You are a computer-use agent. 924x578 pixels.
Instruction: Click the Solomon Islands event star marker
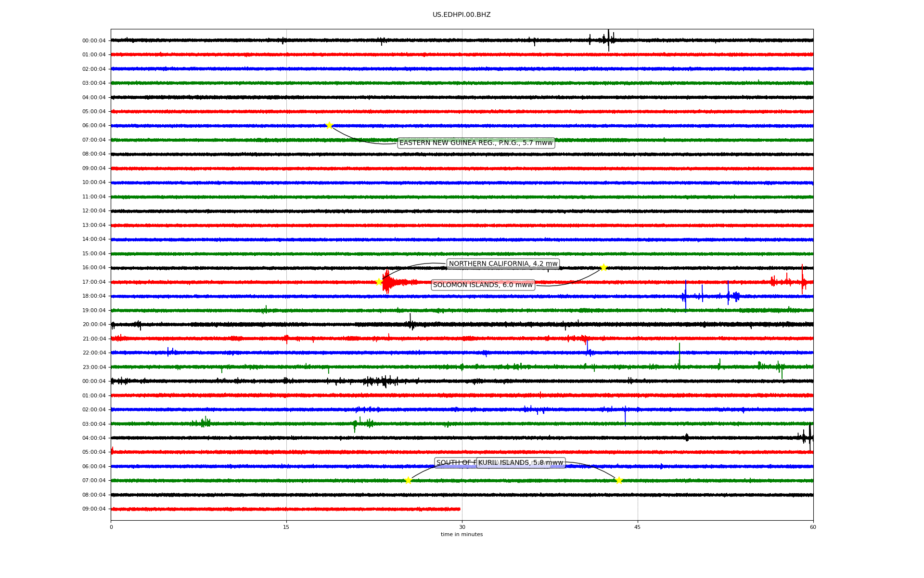point(603,268)
